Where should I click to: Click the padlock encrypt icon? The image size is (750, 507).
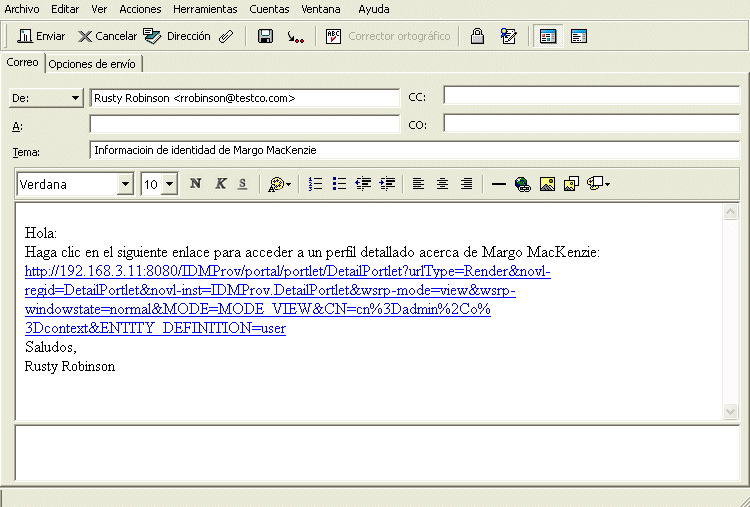pyautogui.click(x=477, y=36)
